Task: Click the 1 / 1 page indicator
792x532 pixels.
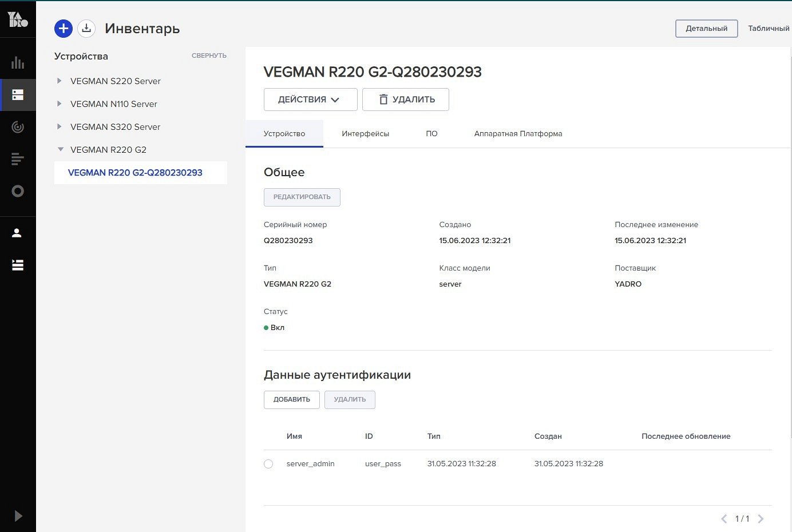Action: pos(742,519)
